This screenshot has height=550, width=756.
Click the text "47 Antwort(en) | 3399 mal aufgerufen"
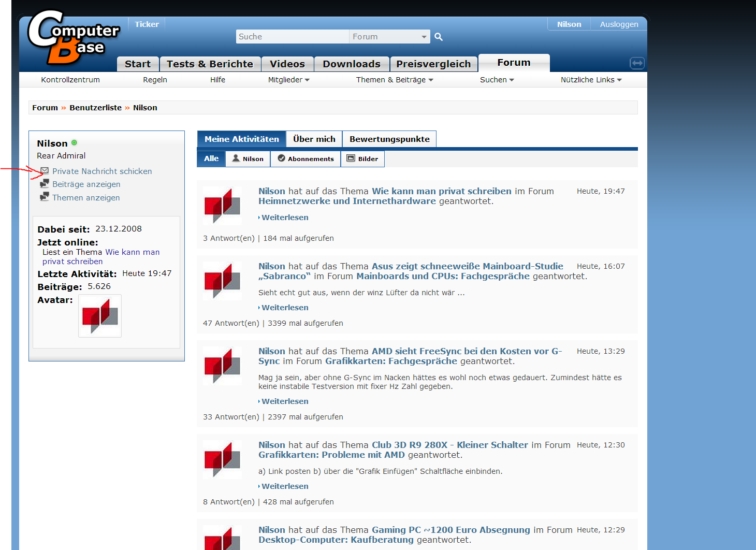(x=273, y=323)
